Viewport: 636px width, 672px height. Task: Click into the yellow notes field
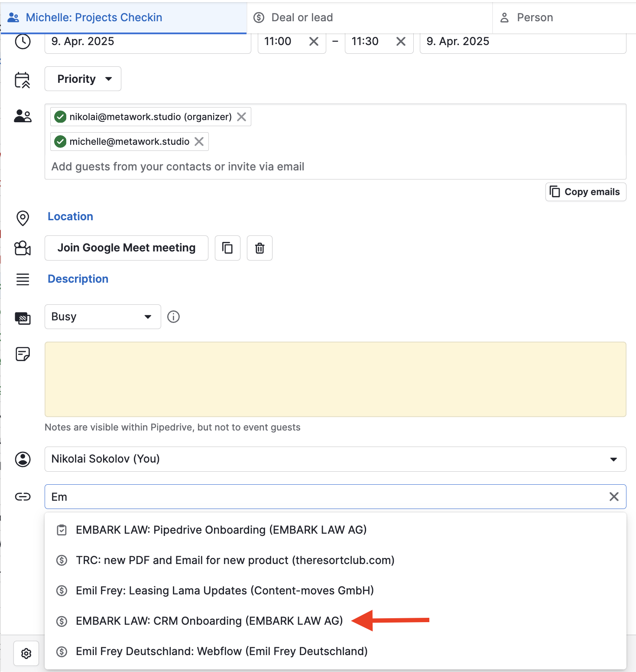tap(335, 379)
